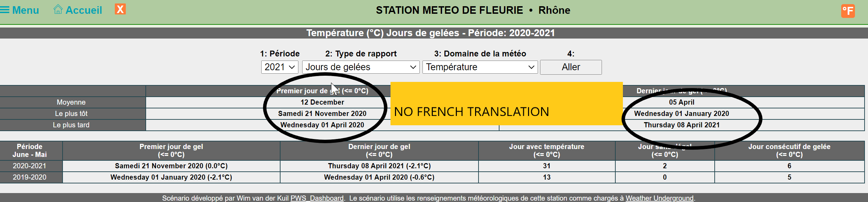This screenshot has height=202, width=868.
Task: Click the Aller button
Action: tap(571, 67)
